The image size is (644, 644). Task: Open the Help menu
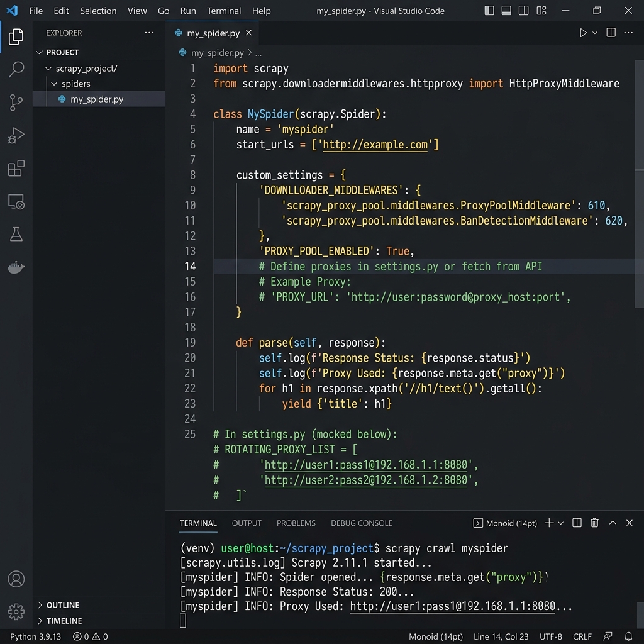point(261,11)
